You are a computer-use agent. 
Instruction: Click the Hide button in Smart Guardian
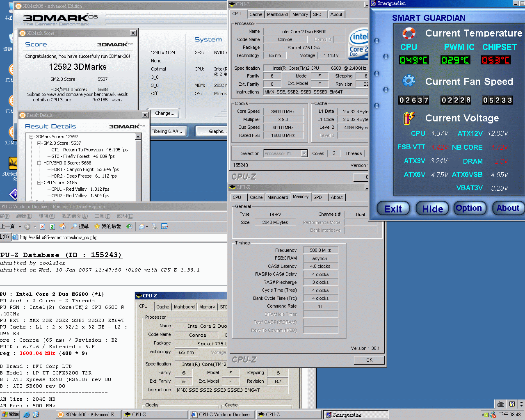433,209
